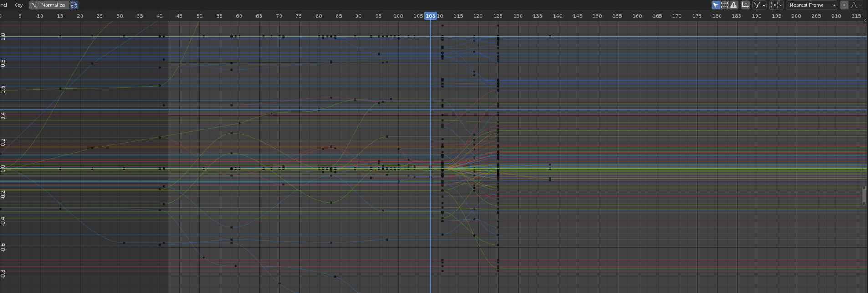Image resolution: width=868 pixels, height=293 pixels.
Task: Open the funnel Filters popover
Action: 759,5
